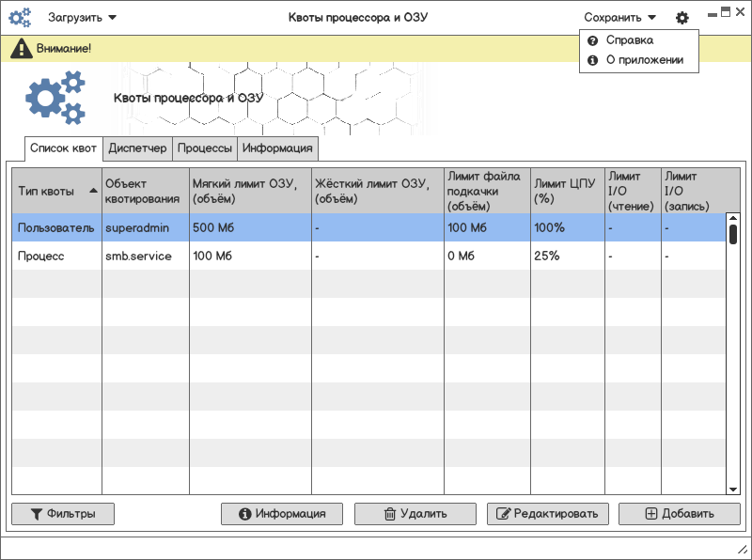Open the Загрузить dropdown menu
Screen dimensions: 752x560
[83, 18]
